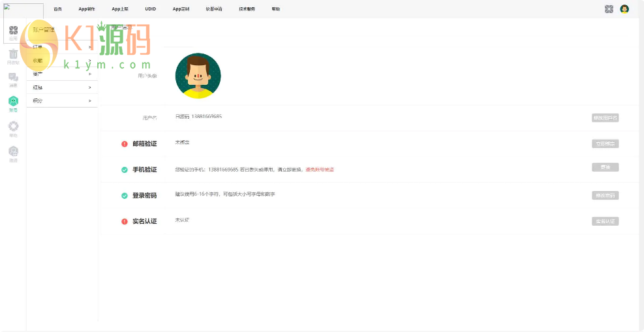The image size is (644, 332).
Task: Expand the 订单 arrow in account menu
Action: [89, 47]
